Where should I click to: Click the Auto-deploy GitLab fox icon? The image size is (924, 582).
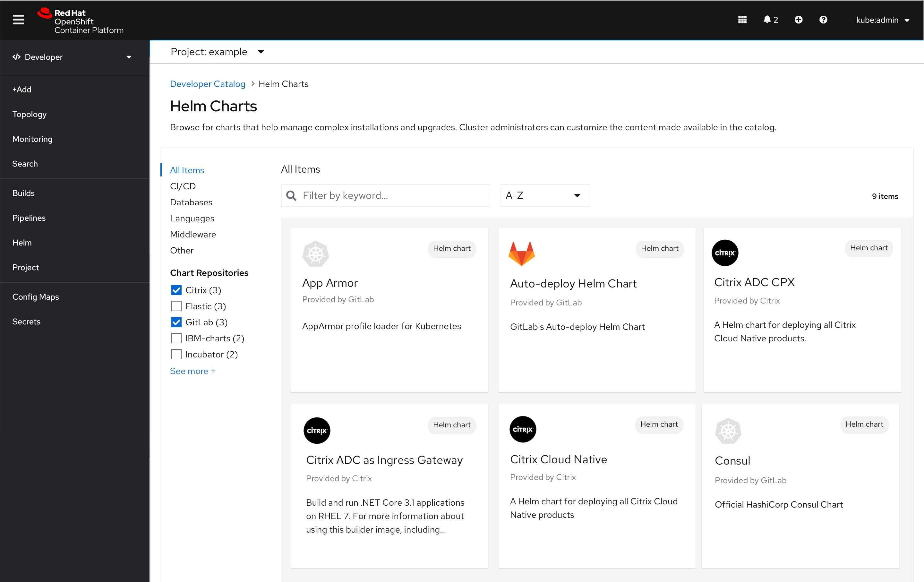(522, 253)
